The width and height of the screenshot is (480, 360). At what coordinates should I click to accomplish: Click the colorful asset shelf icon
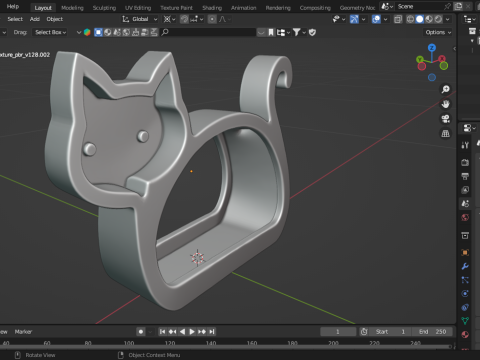87,32
